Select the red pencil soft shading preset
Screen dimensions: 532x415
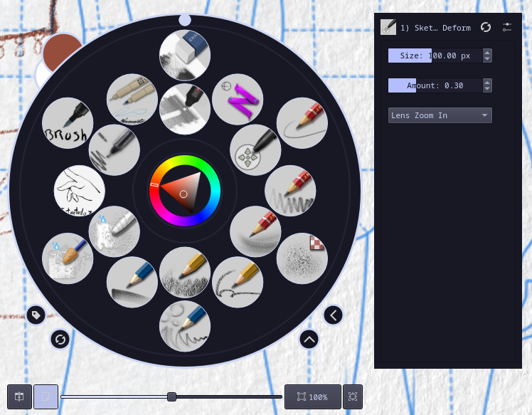(255, 231)
